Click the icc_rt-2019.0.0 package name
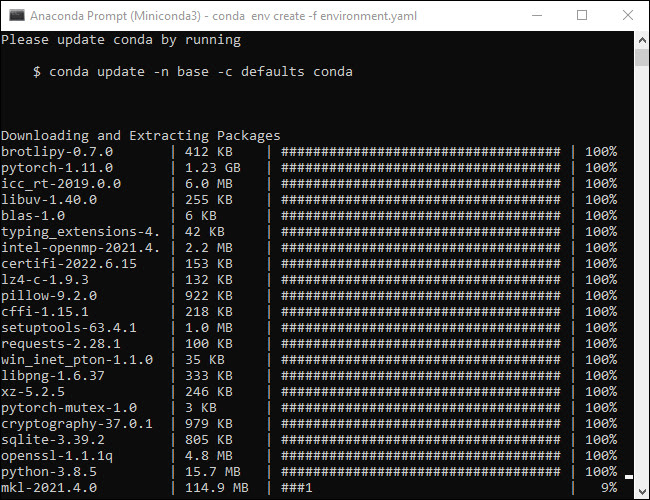The image size is (650, 500). tap(61, 184)
